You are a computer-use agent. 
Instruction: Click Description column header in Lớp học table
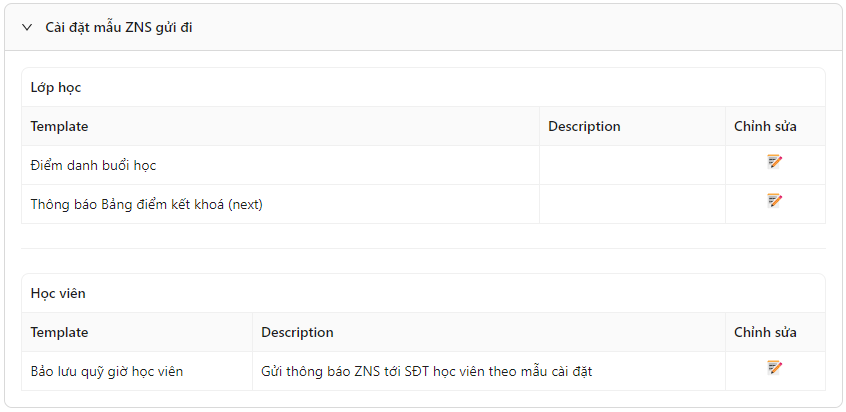584,126
